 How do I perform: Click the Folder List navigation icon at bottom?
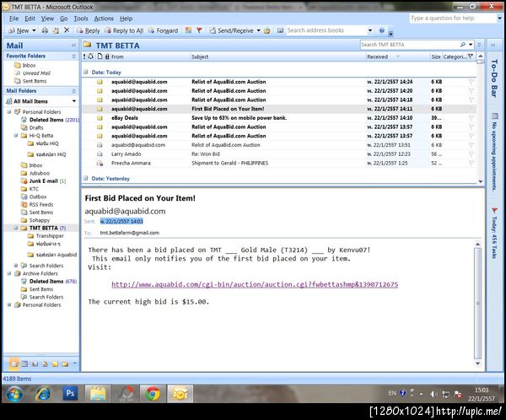[65, 364]
